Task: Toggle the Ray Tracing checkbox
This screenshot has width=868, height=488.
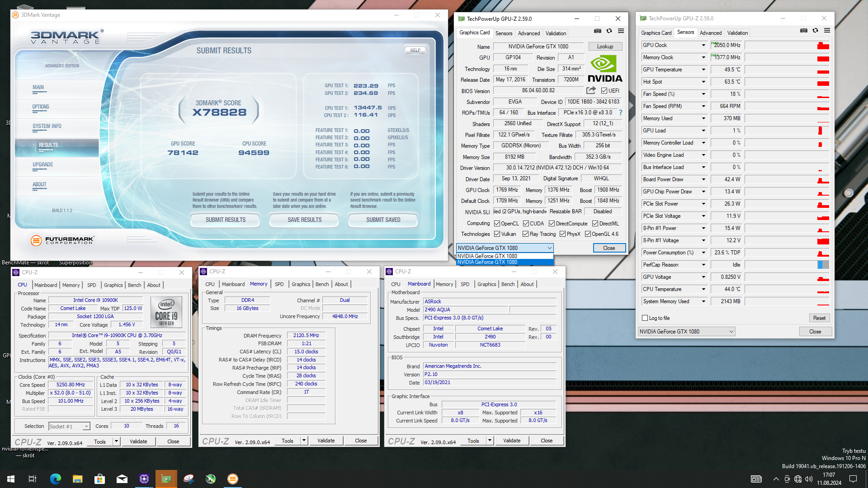Action: coord(525,234)
